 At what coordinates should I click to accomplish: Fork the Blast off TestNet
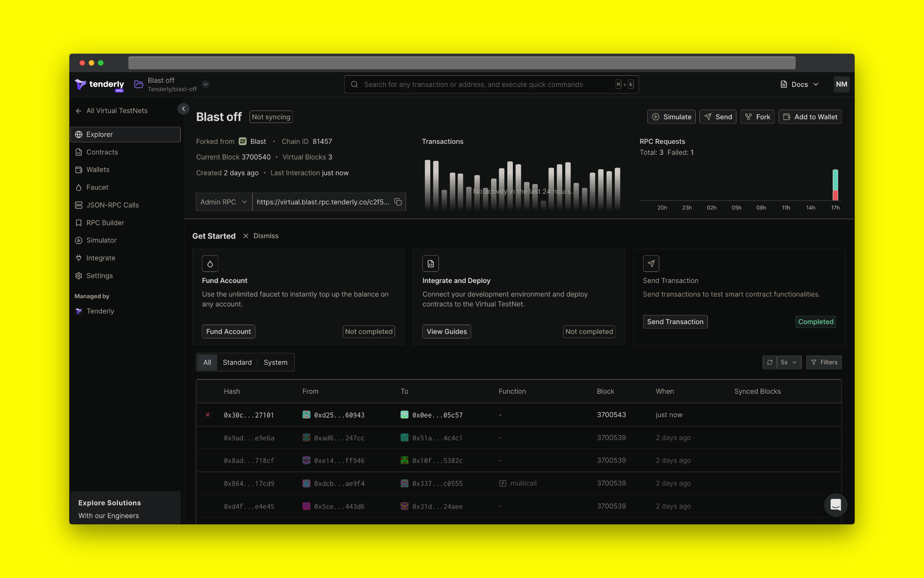tap(757, 117)
